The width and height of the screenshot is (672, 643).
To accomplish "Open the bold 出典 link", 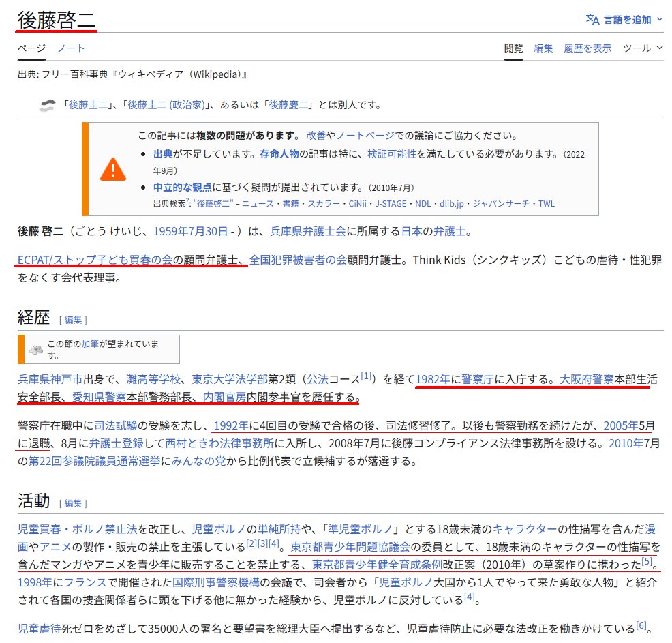I will [163, 154].
